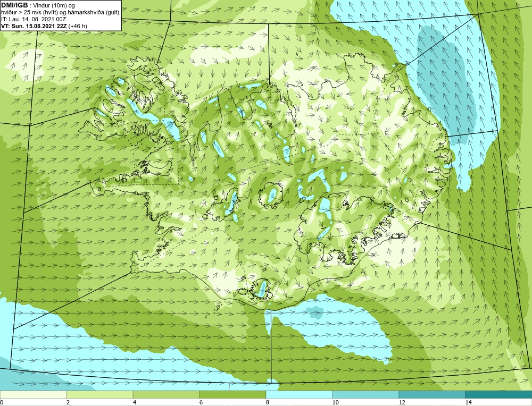Click legend scale label 6
Image resolution: width=532 pixels, height=406 pixels.
[x=201, y=402]
